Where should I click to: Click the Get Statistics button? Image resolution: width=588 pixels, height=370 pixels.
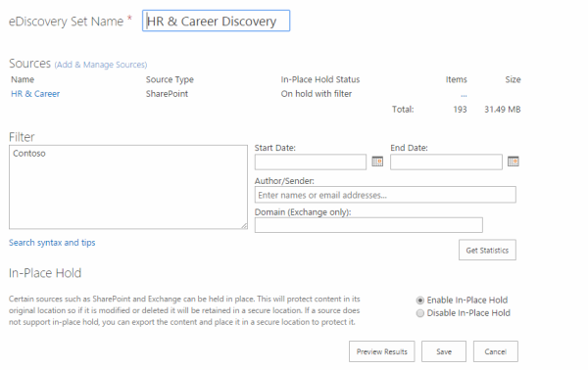487,250
